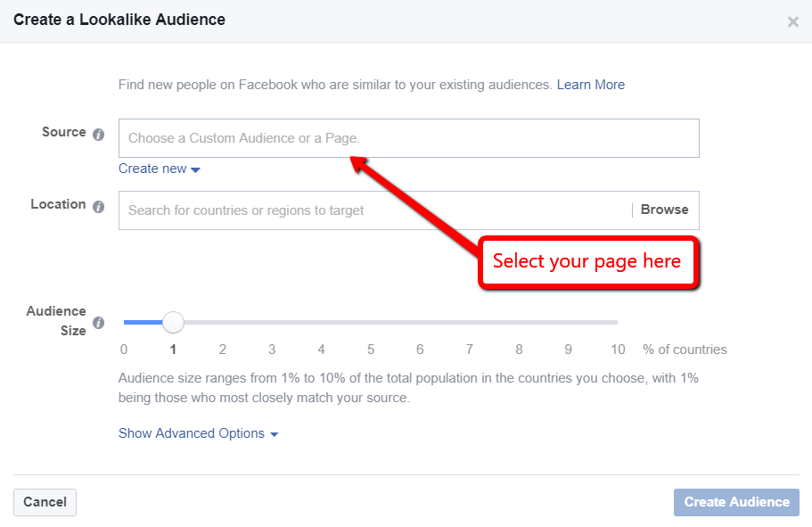The height and width of the screenshot is (527, 812).
Task: Set audience size slider to 5
Action: coord(371,322)
